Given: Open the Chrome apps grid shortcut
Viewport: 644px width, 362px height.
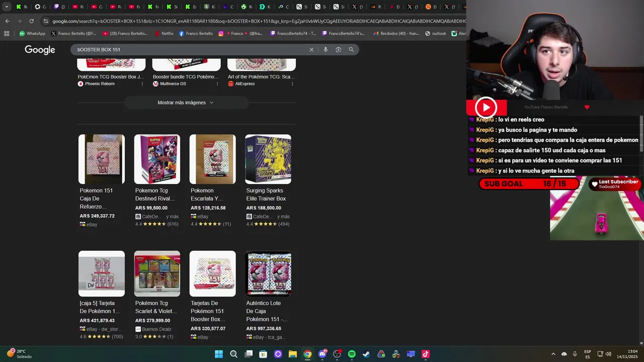Looking at the screenshot, I should (x=7, y=34).
